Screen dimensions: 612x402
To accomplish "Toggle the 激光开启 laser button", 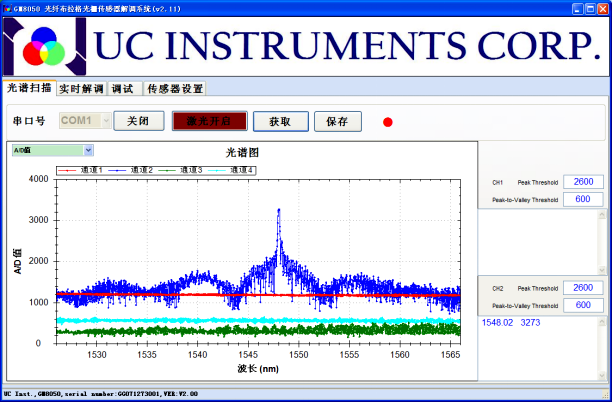I will pyautogui.click(x=210, y=121).
